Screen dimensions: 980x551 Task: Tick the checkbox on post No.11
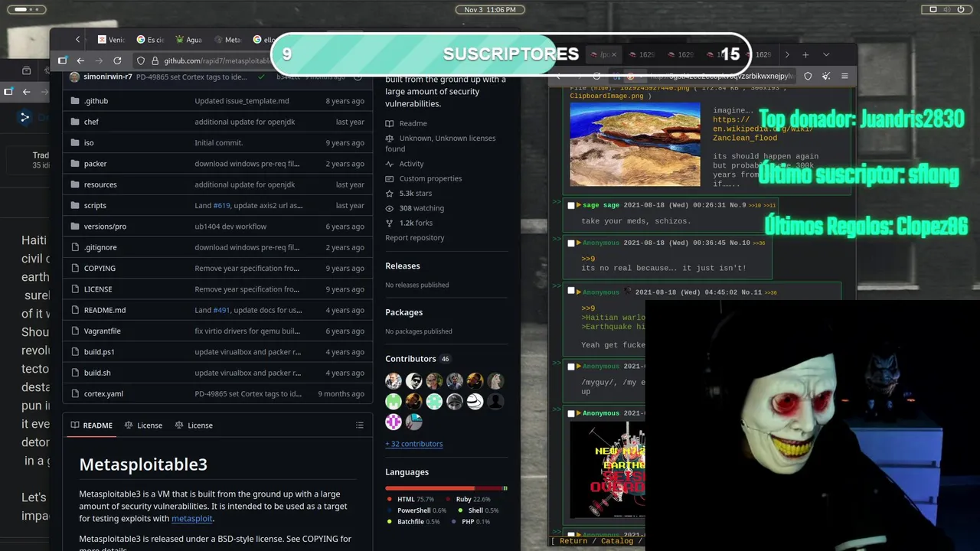[x=571, y=292]
